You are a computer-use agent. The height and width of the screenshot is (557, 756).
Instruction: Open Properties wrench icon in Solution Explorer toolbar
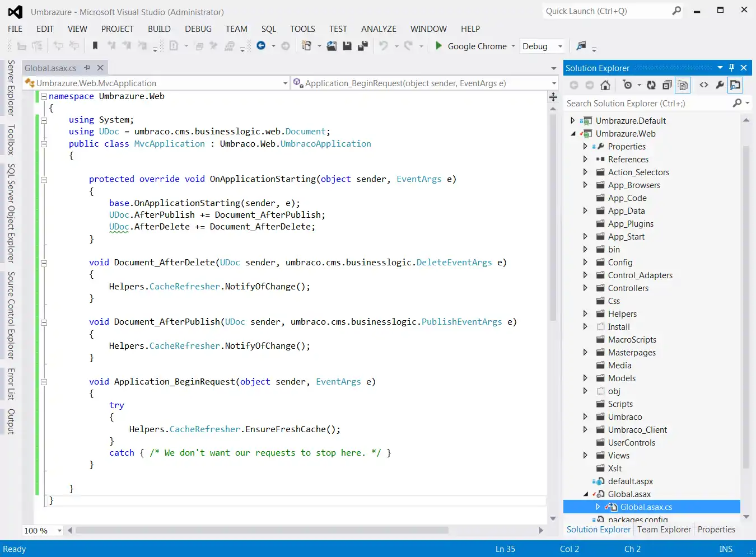click(720, 85)
